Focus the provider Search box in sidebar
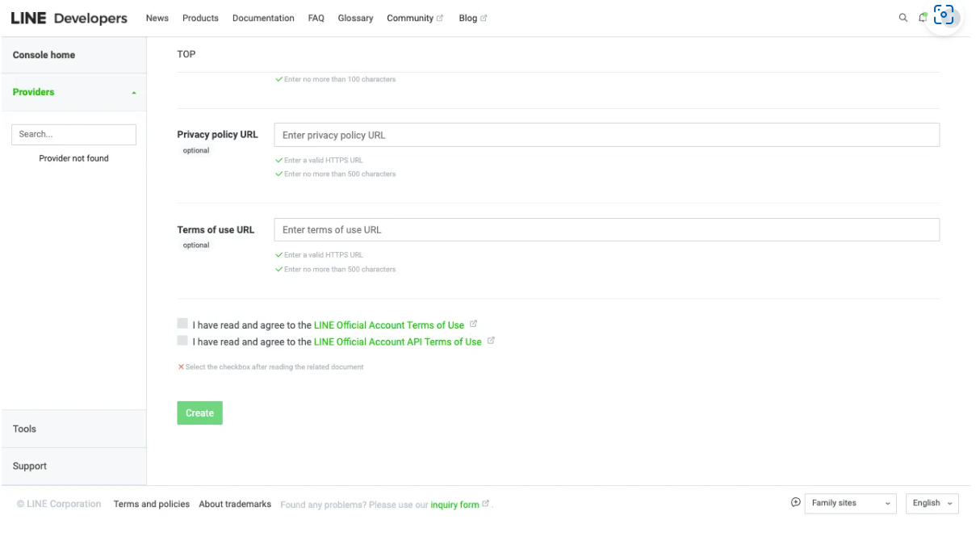The image size is (980, 549). click(73, 134)
